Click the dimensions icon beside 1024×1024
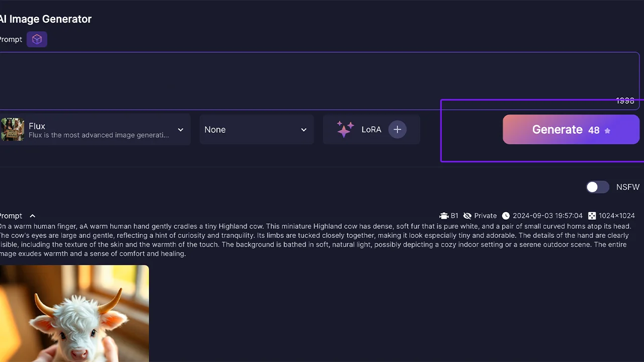The height and width of the screenshot is (362, 644). (x=592, y=216)
